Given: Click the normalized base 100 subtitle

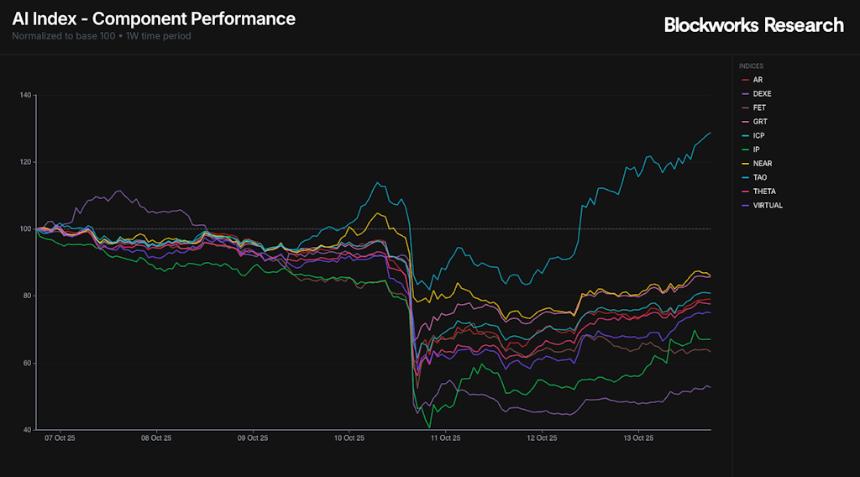Looking at the screenshot, I should point(101,37).
